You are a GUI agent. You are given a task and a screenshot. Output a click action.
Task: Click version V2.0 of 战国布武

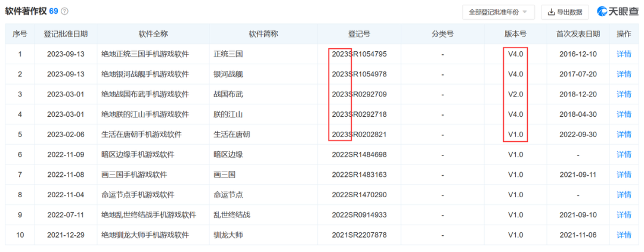coord(515,94)
